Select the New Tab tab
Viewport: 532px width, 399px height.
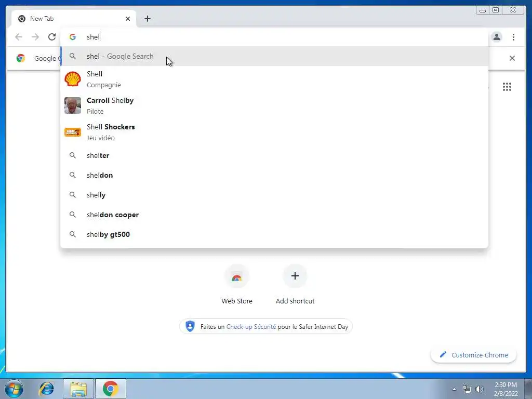(x=74, y=19)
